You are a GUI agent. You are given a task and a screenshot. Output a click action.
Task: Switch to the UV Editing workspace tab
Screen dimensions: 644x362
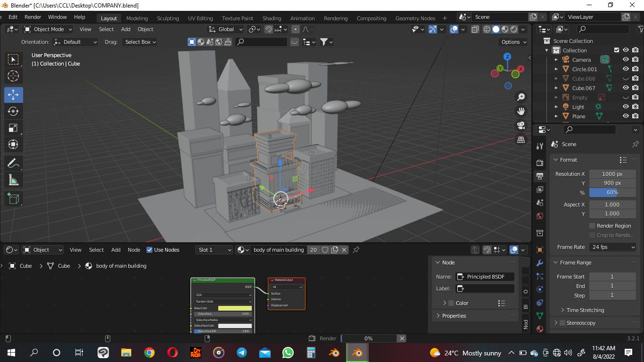click(200, 18)
